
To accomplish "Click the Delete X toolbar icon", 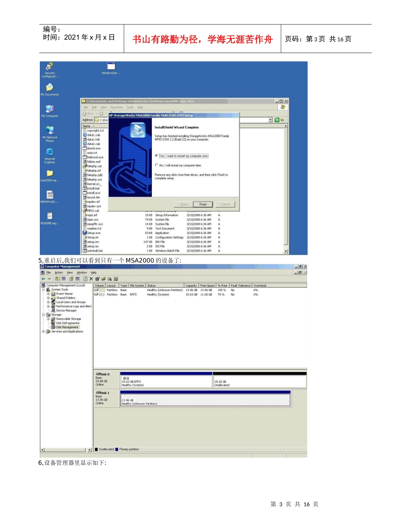I will 91,279.
